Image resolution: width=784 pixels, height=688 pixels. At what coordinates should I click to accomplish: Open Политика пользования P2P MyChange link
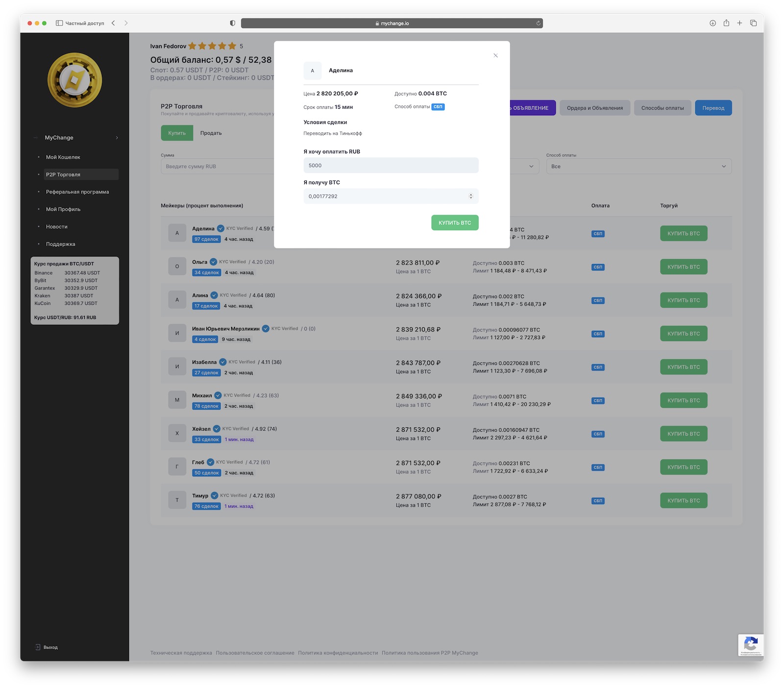430,653
